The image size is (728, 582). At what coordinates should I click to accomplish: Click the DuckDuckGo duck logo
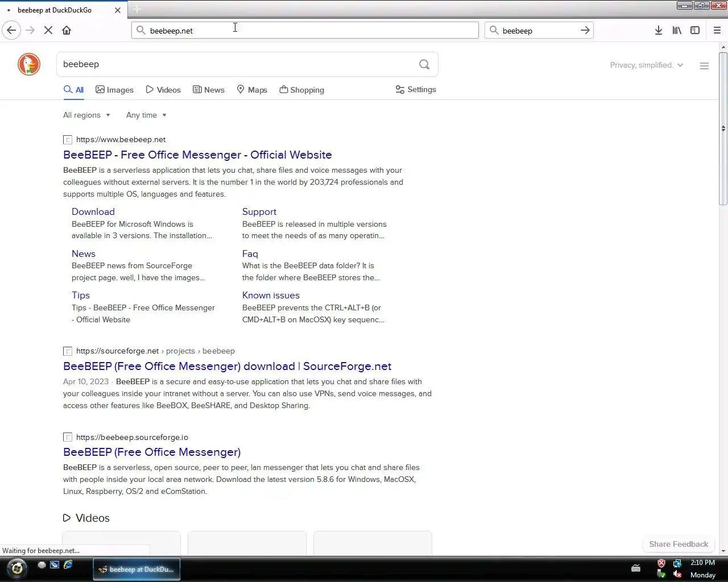[29, 64]
